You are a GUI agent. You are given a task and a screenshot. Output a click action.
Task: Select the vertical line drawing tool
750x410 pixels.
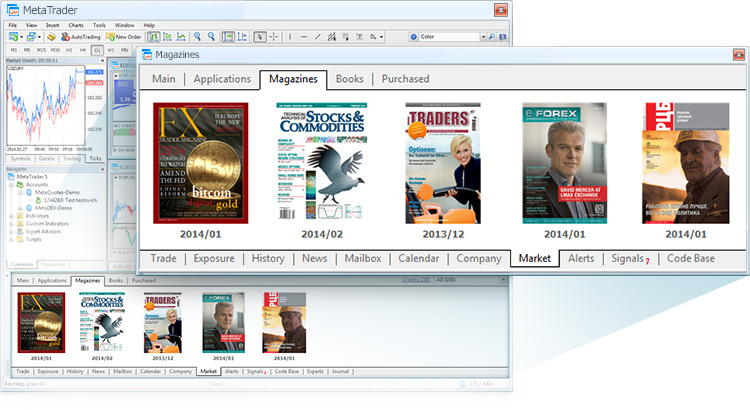point(290,37)
